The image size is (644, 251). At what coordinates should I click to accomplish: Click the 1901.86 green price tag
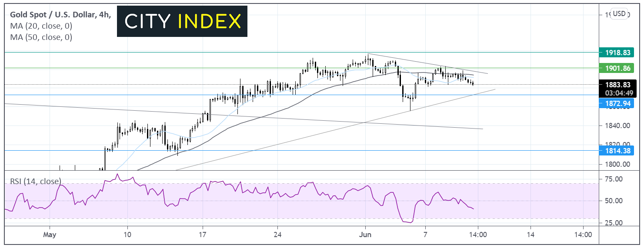tap(616, 68)
